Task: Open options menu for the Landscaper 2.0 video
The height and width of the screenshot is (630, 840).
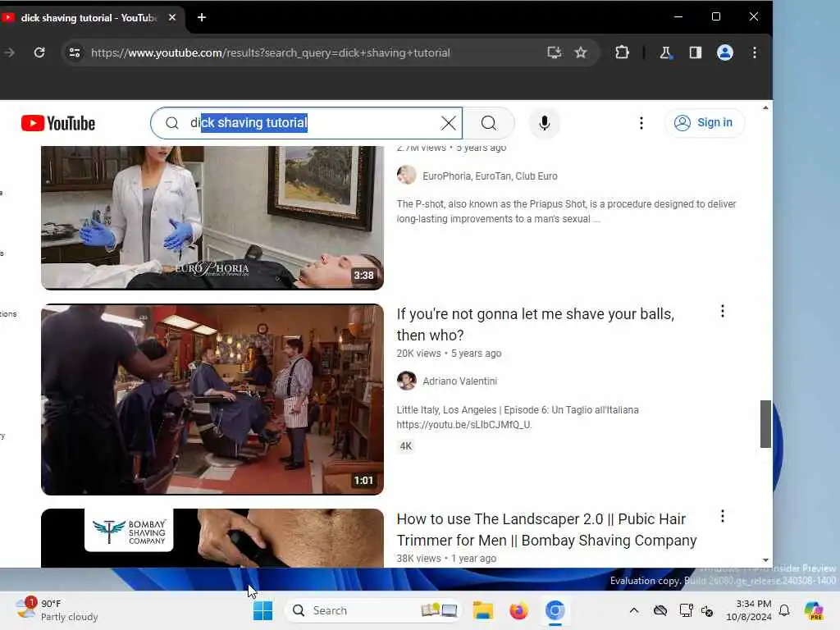Action: (722, 517)
